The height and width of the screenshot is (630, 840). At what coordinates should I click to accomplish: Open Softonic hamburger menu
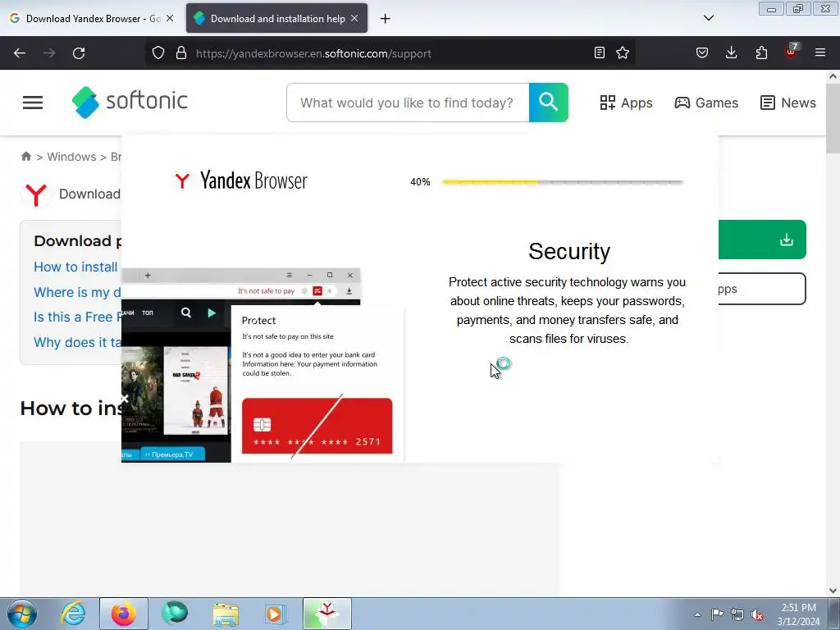pyautogui.click(x=33, y=103)
